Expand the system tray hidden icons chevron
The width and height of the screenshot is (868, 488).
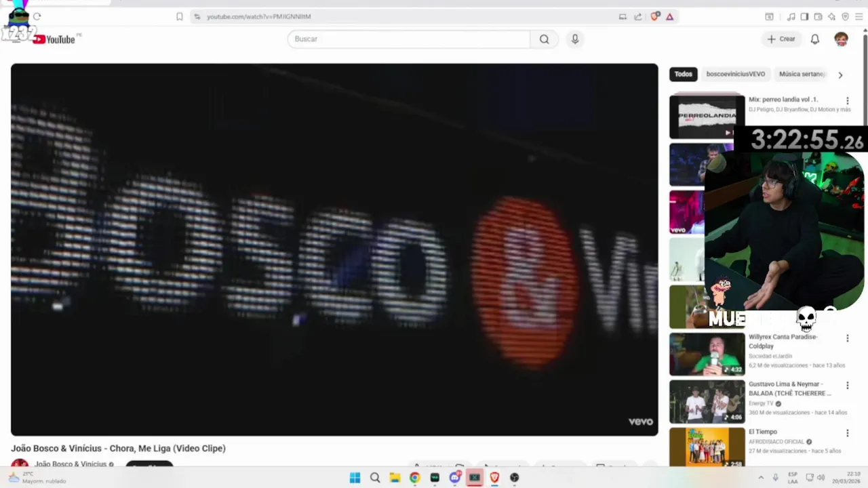[760, 478]
